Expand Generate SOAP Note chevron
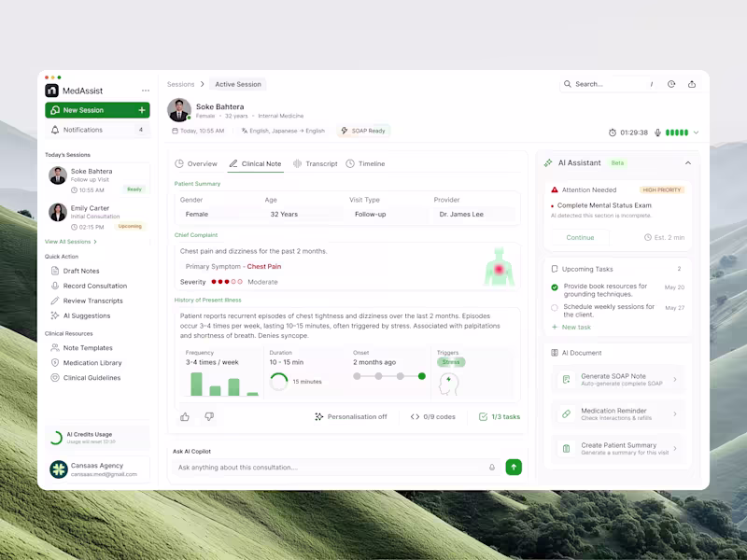The image size is (747, 560). (675, 380)
